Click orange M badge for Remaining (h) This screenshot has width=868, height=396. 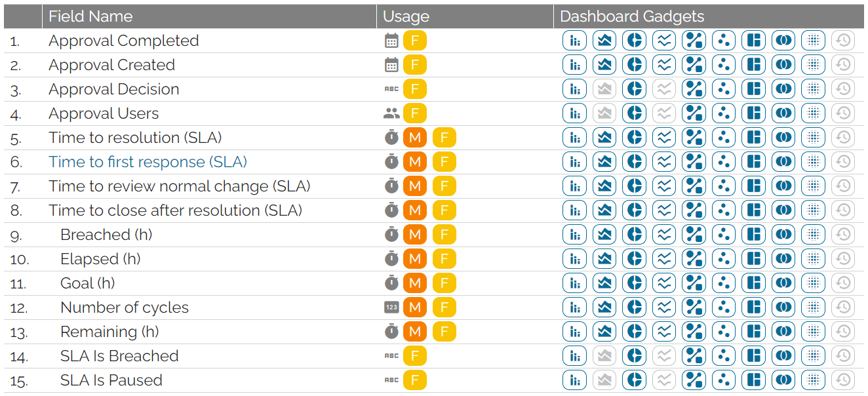pos(414,332)
